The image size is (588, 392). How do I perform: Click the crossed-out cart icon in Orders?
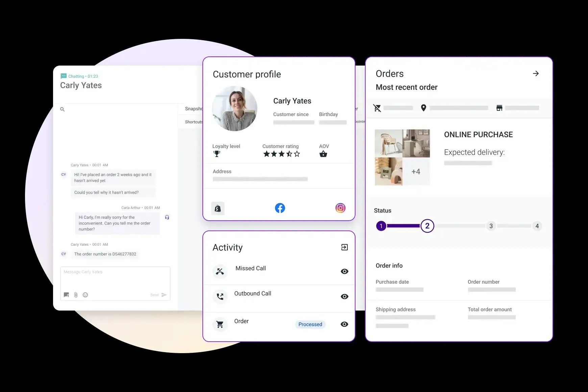[377, 108]
